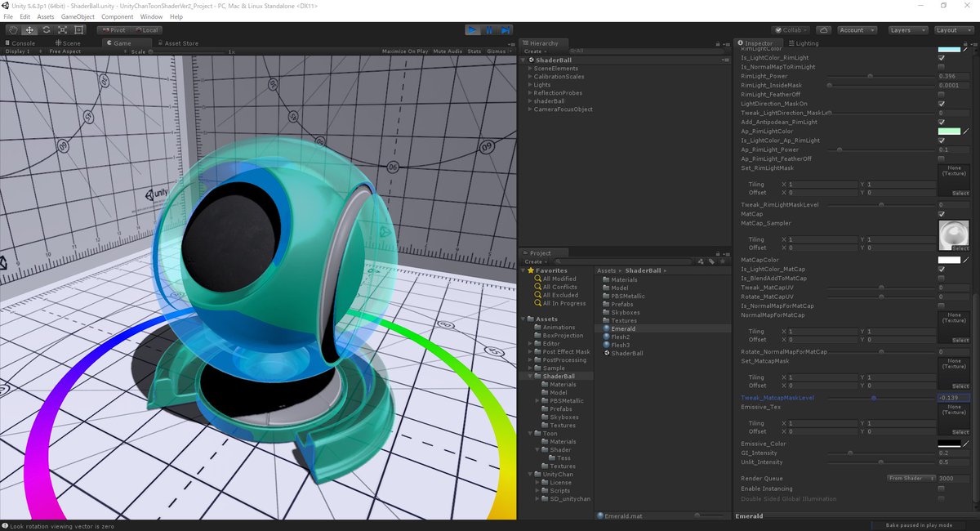The height and width of the screenshot is (531, 980).
Task: Select the Scale tool in the toolbar
Action: [62, 30]
